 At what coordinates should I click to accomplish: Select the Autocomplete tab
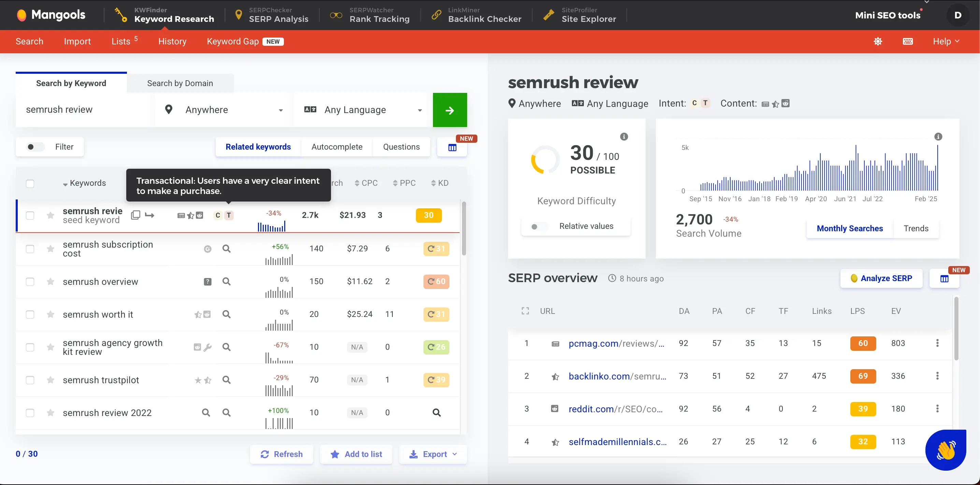click(337, 147)
